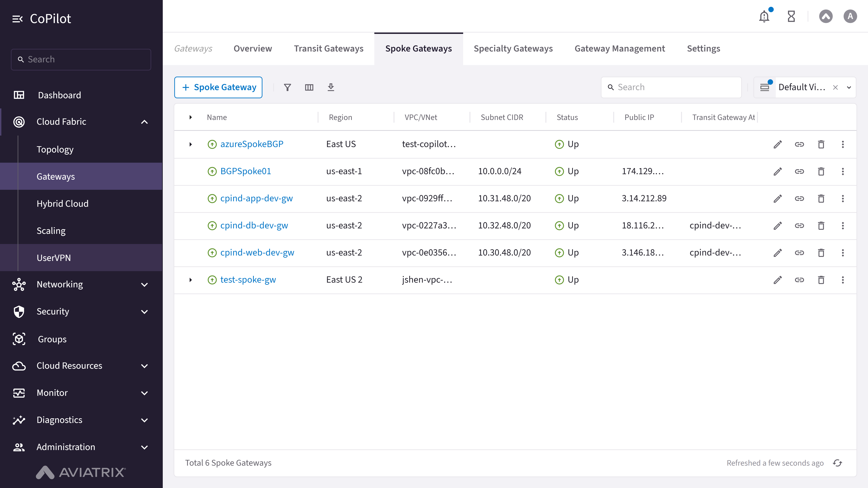Open the cpind-db-dev-gw gateway link

(x=254, y=226)
